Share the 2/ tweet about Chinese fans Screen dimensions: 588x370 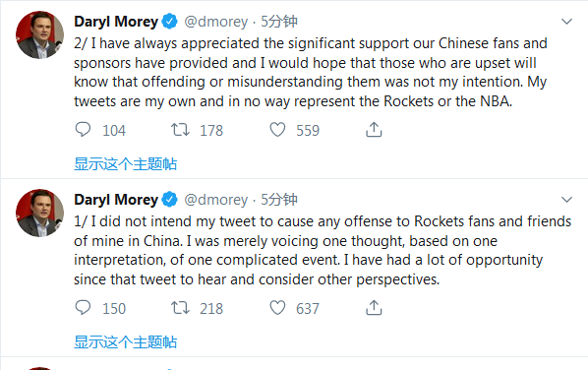pos(374,130)
